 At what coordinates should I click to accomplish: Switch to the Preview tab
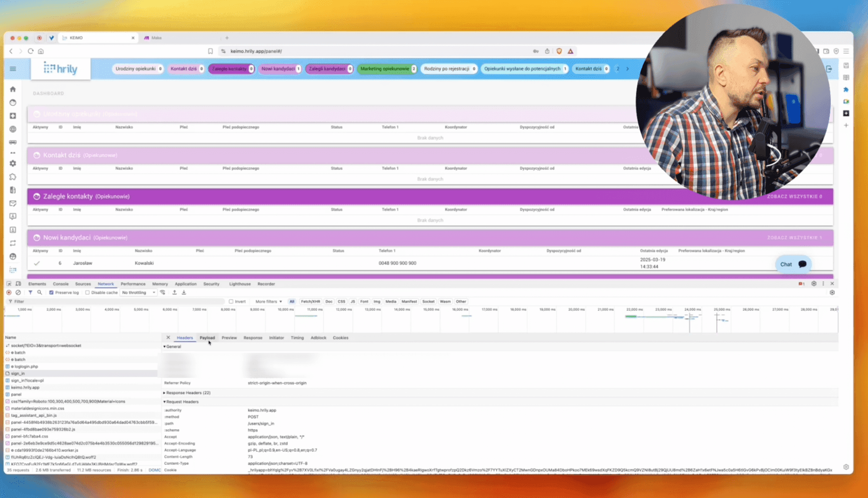(x=229, y=338)
